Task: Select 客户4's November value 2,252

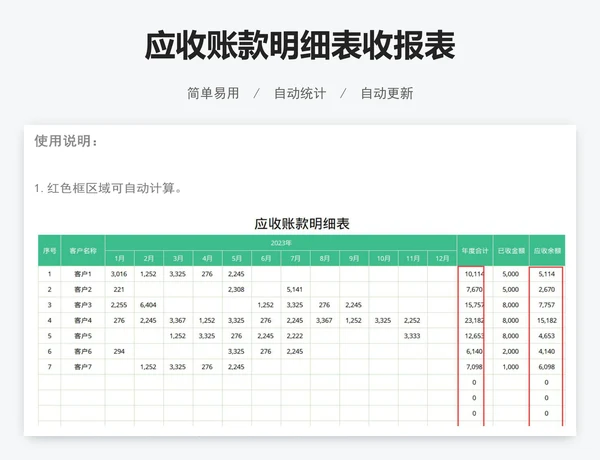Action: click(x=412, y=320)
